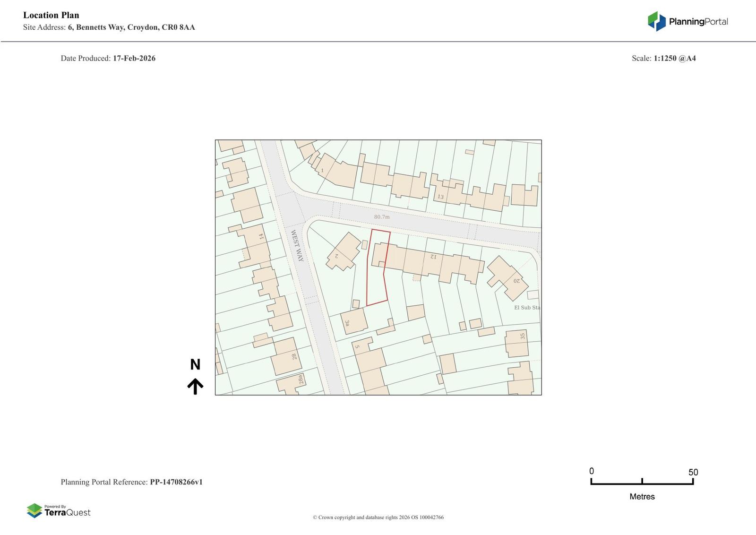Screen dimensions: 756x535
Task: Click the 80.7m spot height label
Action: tap(382, 217)
